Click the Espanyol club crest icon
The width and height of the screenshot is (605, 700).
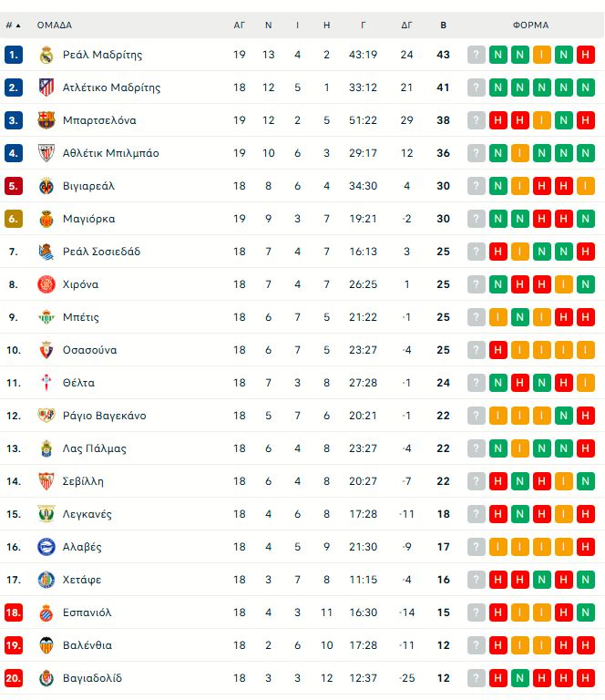coord(46,612)
